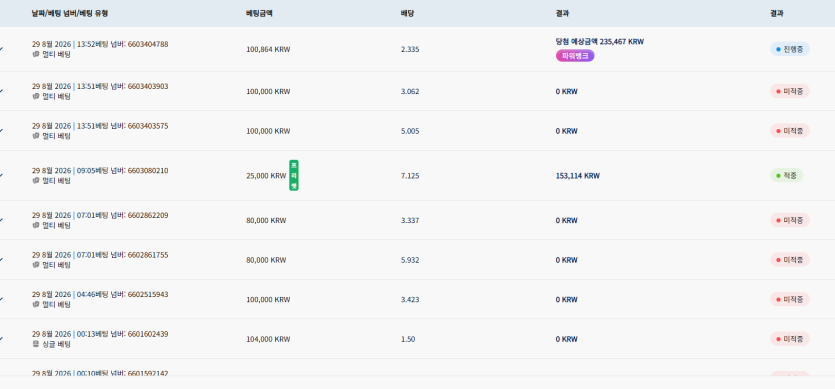Click the odds value 5.005

click(x=410, y=131)
